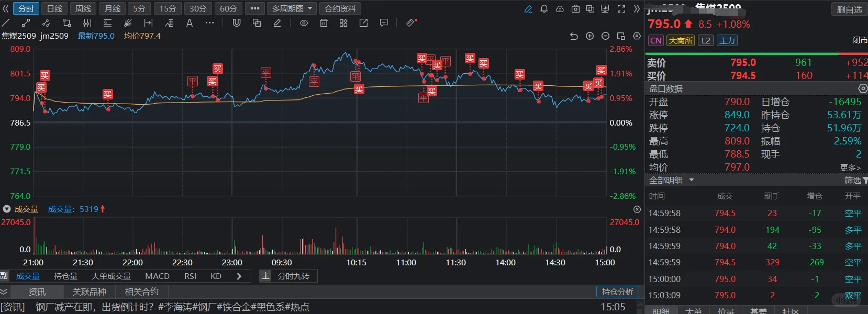Open the 多周期图 dropdown
Screen dimensions: 868x314
(x=292, y=9)
